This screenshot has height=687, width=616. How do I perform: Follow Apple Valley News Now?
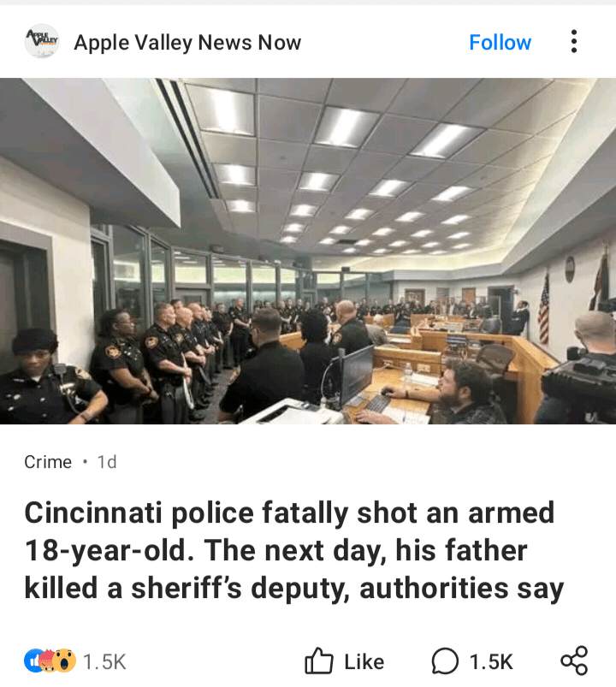click(500, 43)
